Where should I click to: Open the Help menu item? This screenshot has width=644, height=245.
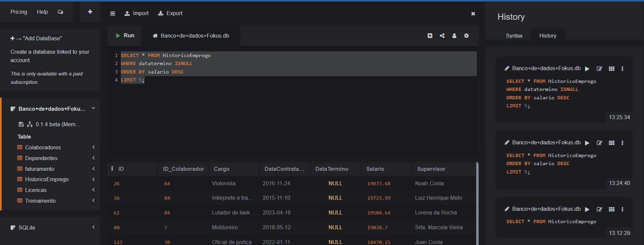[42, 12]
